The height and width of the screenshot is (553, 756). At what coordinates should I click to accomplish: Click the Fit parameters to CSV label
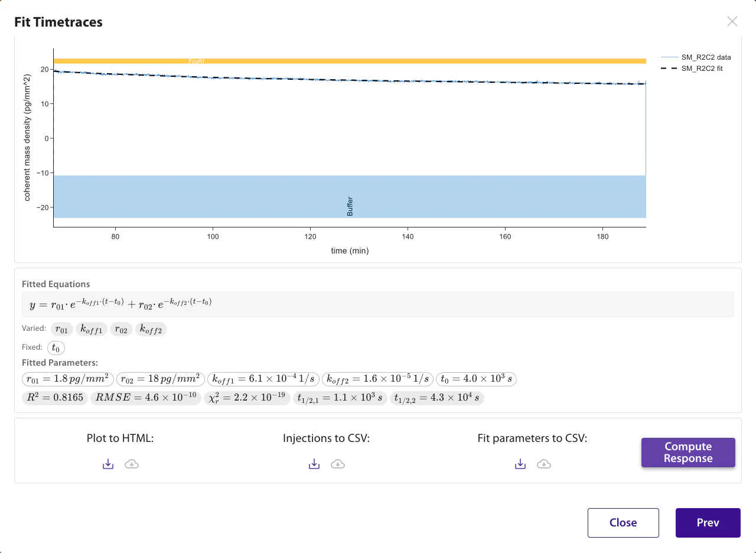pyautogui.click(x=532, y=438)
